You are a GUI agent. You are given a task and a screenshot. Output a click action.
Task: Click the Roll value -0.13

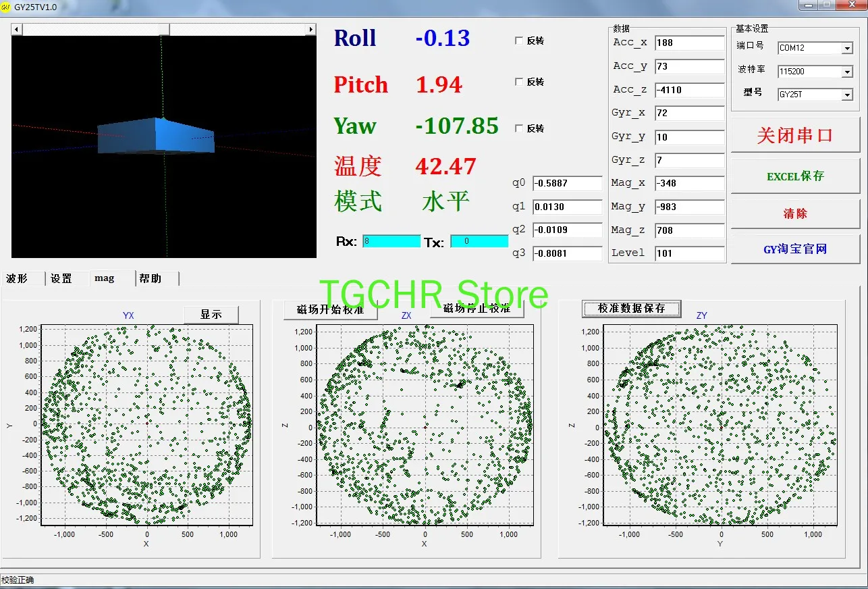point(443,39)
